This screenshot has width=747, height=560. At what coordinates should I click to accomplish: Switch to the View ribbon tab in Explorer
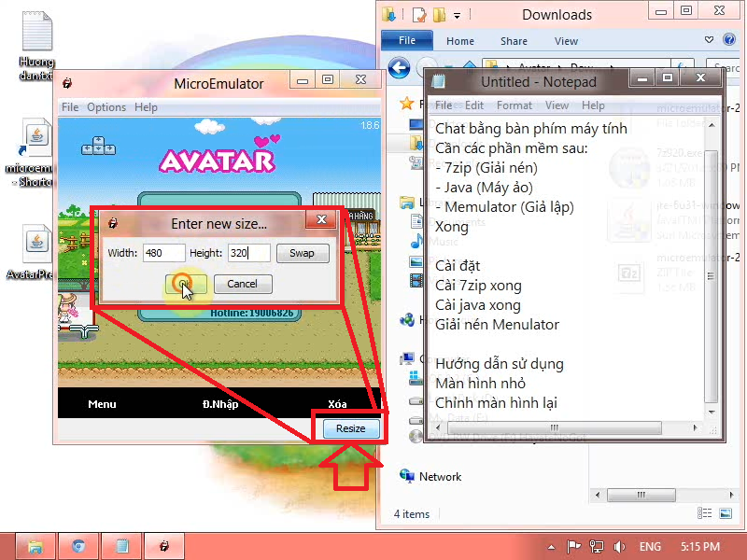click(566, 41)
